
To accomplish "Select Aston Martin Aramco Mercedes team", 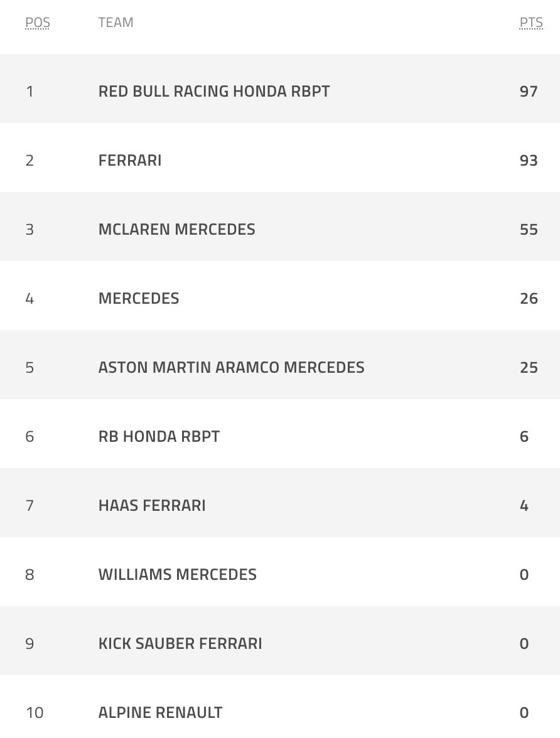I will click(231, 368).
